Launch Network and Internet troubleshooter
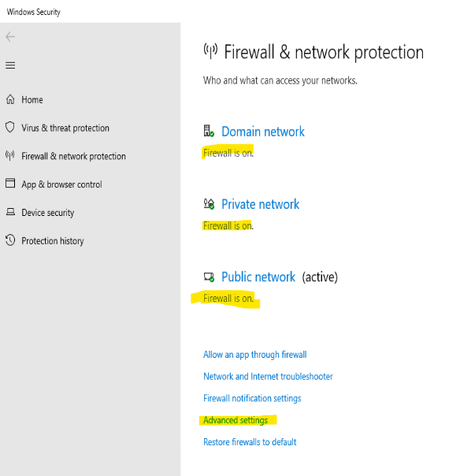The width and height of the screenshot is (475, 476). coord(268,377)
